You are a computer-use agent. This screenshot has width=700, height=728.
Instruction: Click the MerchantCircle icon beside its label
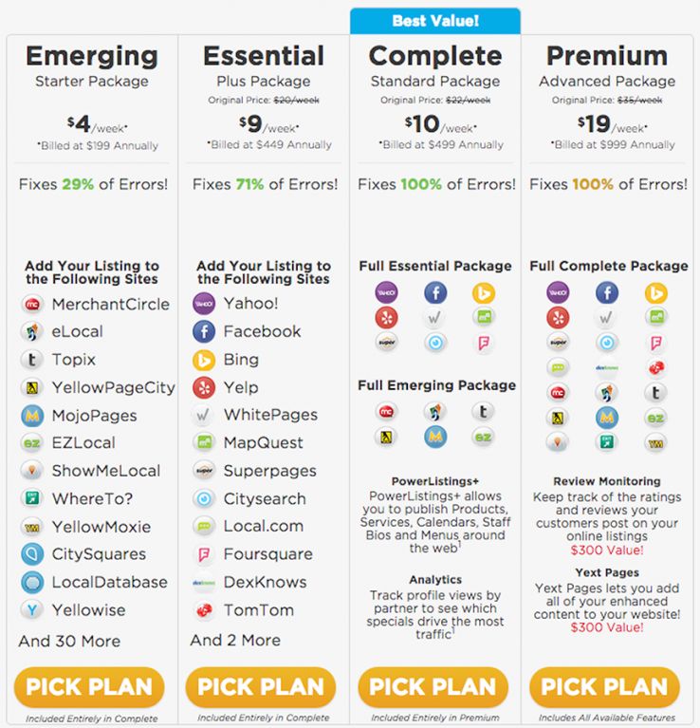pyautogui.click(x=32, y=305)
